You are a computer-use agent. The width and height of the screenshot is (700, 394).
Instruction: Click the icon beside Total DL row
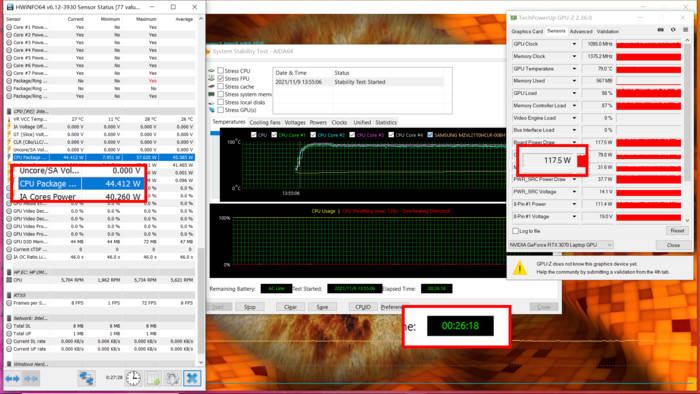click(9, 326)
